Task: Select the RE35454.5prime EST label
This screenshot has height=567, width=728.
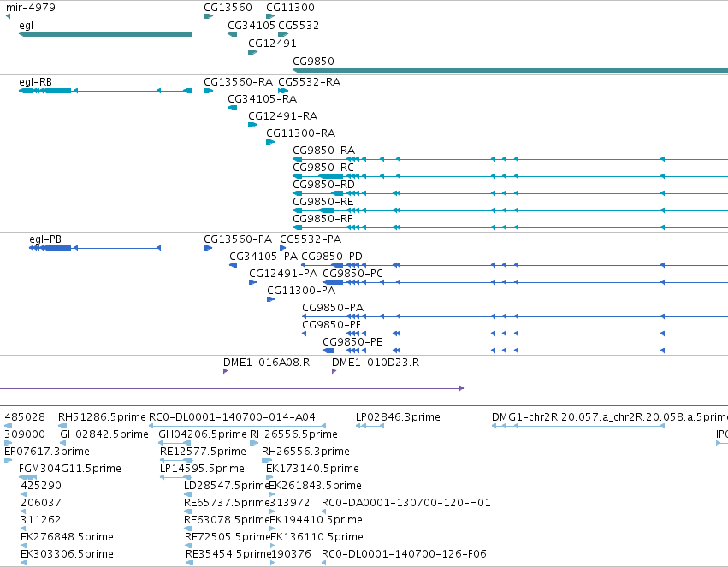Action: point(228,555)
